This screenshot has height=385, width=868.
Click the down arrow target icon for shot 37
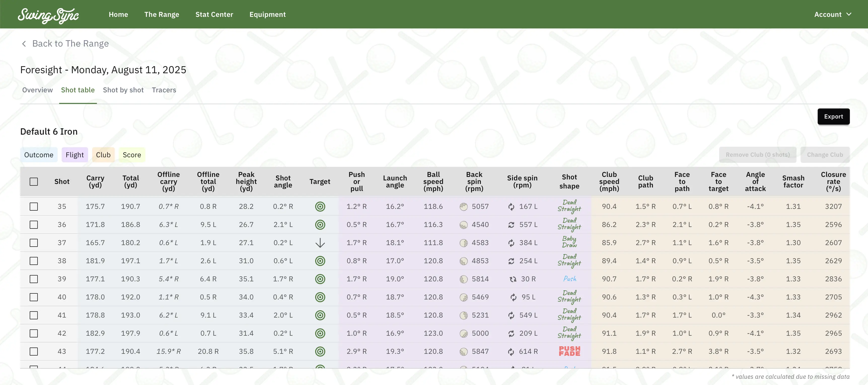[320, 243]
